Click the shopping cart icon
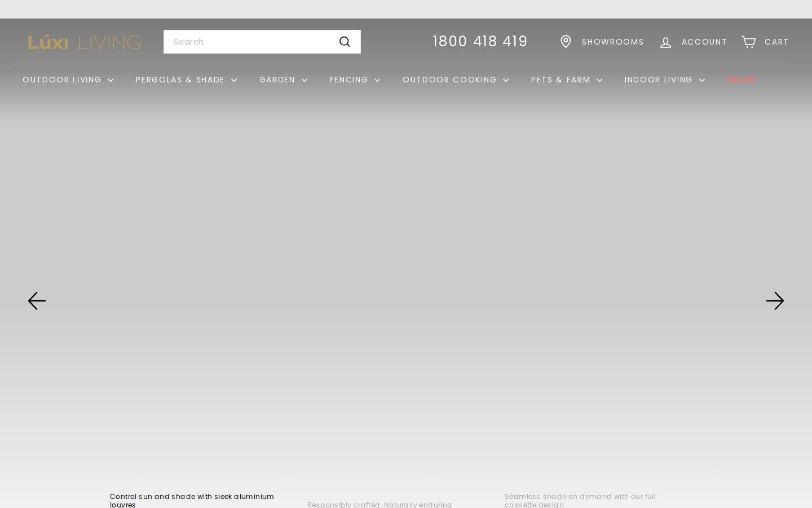Viewport: 812px width, 508px height. [748, 42]
